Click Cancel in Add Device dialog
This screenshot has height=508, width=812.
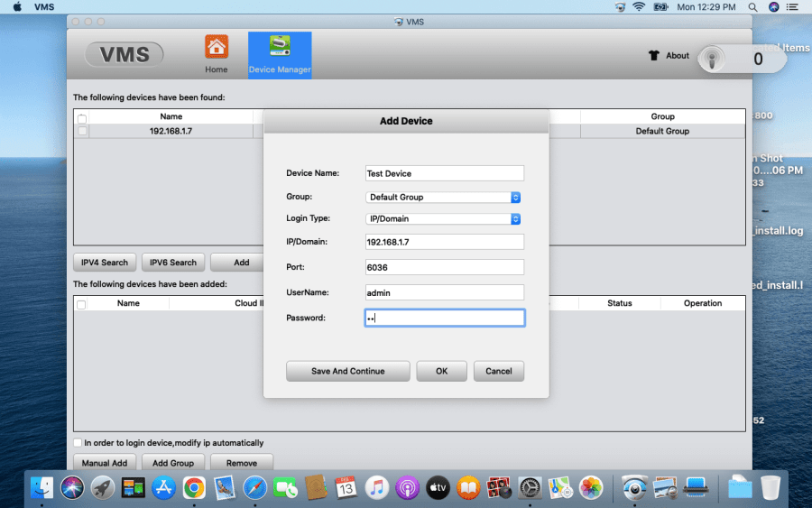[x=499, y=371]
